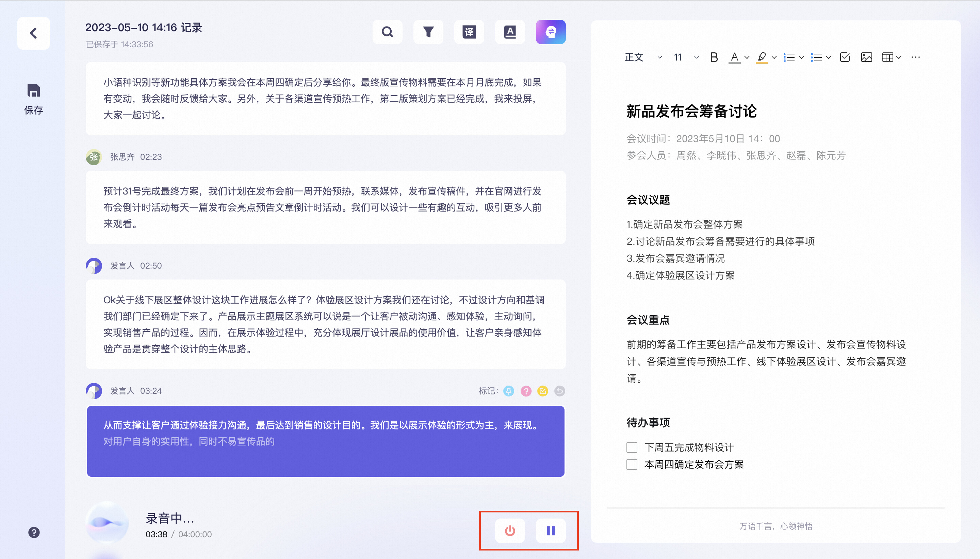Image resolution: width=980 pixels, height=559 pixels.
Task: Click the gray undo marker icon
Action: (x=560, y=391)
